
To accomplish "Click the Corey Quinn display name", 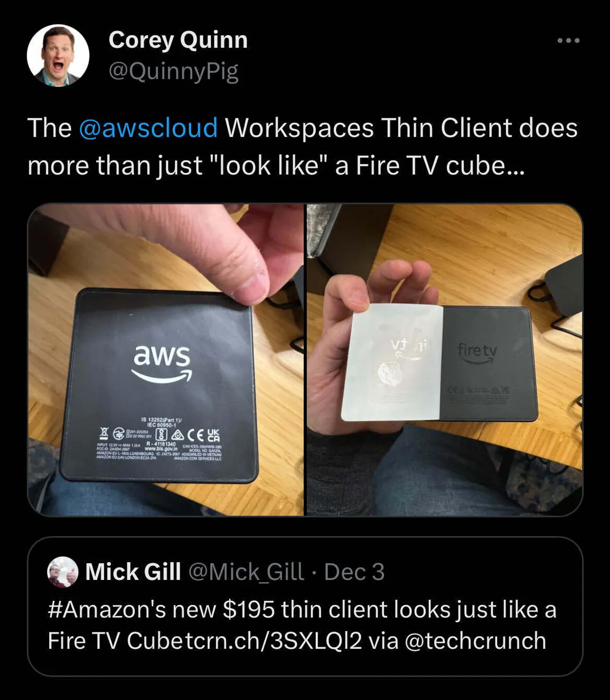I will pos(178,40).
